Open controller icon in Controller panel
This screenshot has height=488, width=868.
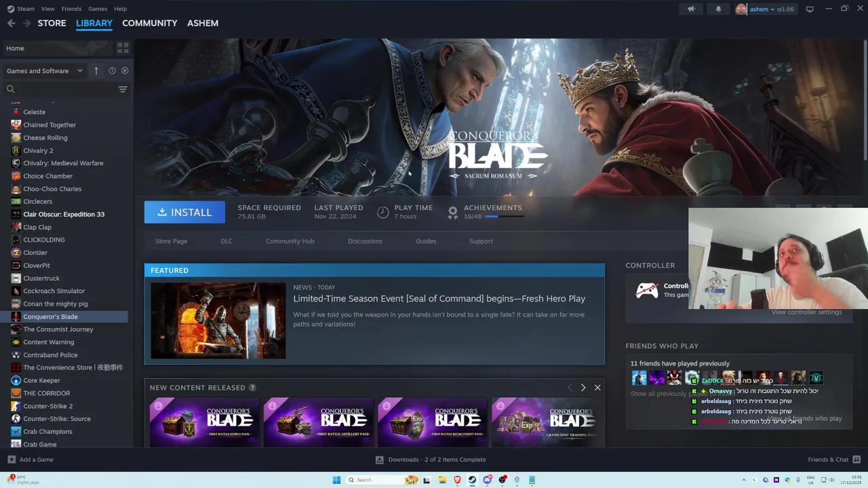(x=646, y=291)
